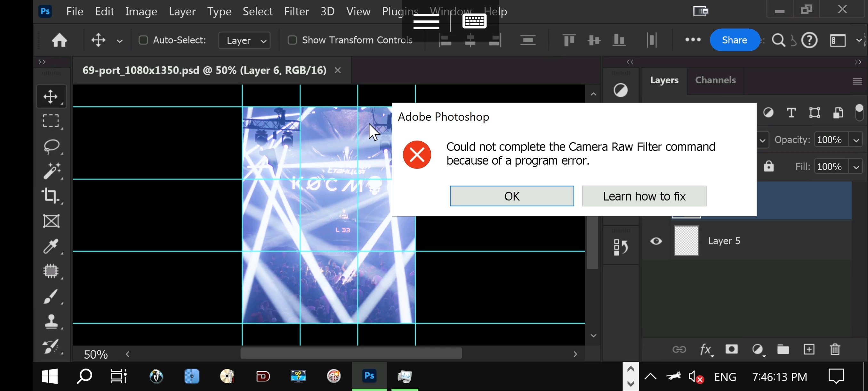Expand the Opacity value dropdown arrow

coord(856,140)
